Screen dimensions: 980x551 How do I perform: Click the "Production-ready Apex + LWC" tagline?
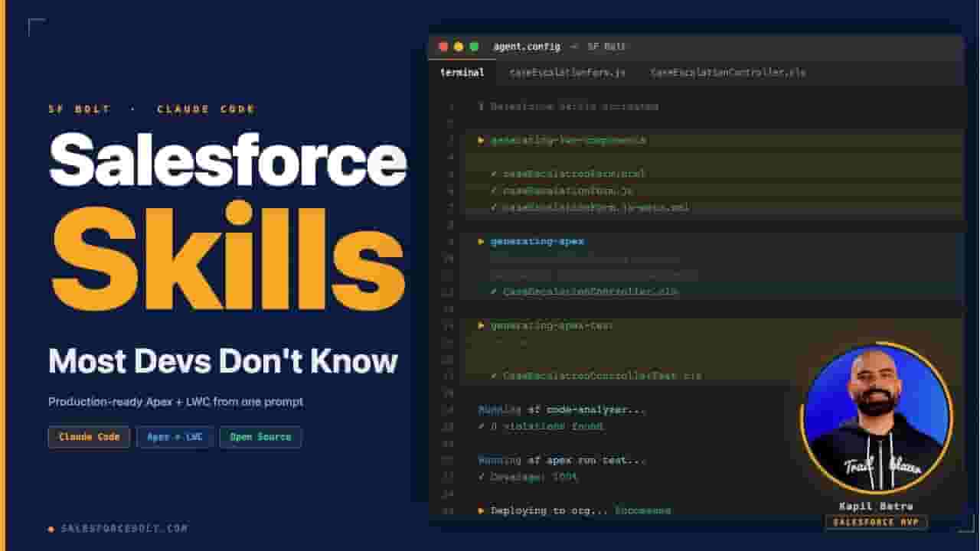tap(175, 401)
